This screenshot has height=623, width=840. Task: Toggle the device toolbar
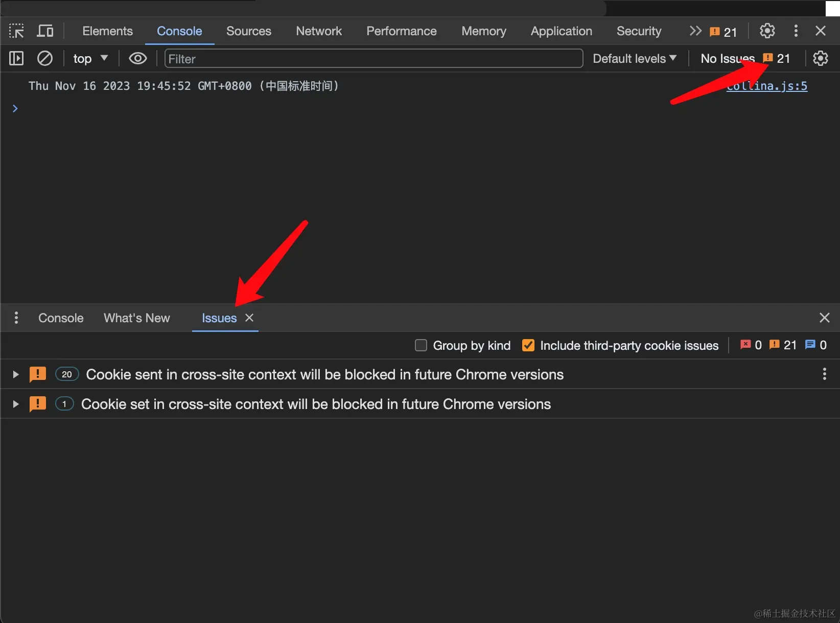click(x=45, y=31)
